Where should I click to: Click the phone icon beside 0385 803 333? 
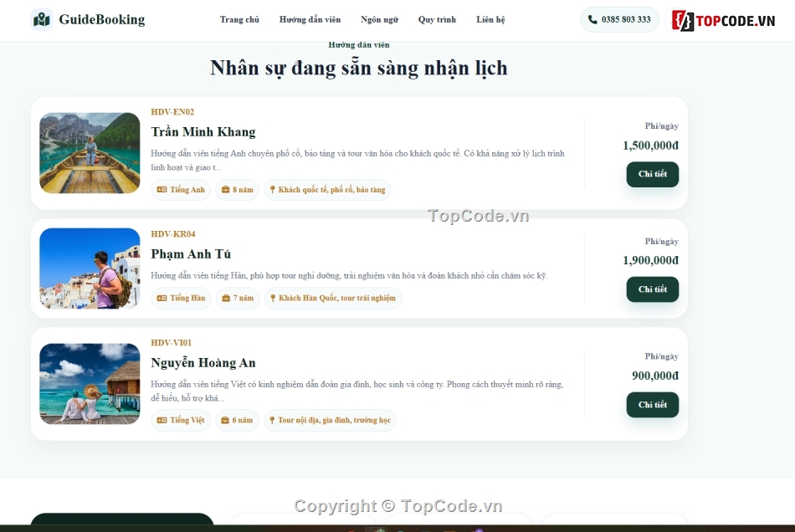(x=592, y=20)
